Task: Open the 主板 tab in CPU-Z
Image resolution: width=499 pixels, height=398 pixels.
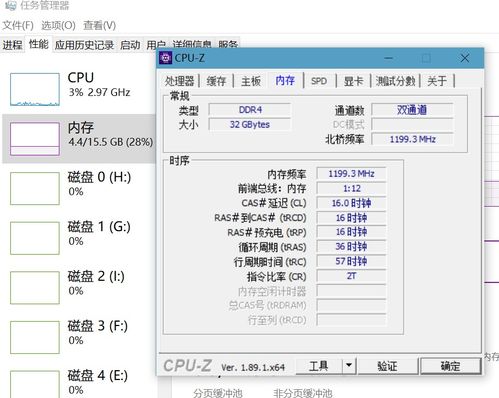Action: pyautogui.click(x=251, y=81)
